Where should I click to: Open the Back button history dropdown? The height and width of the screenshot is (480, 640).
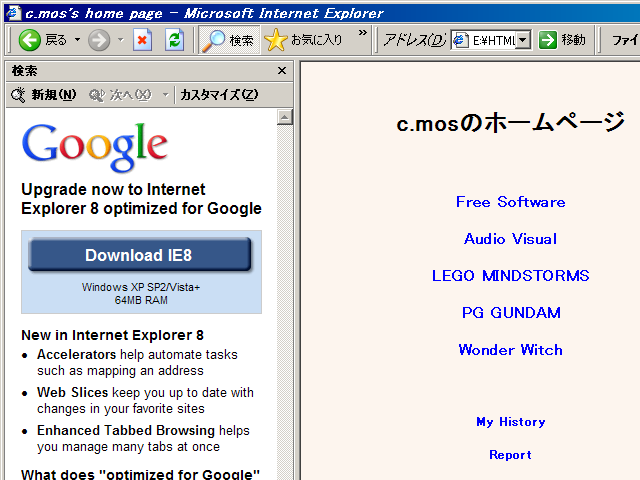click(x=77, y=40)
